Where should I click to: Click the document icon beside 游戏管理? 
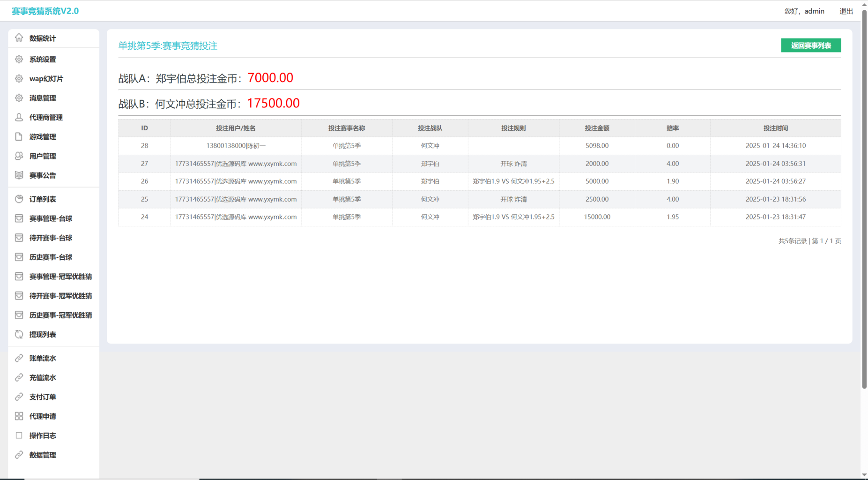(x=19, y=136)
